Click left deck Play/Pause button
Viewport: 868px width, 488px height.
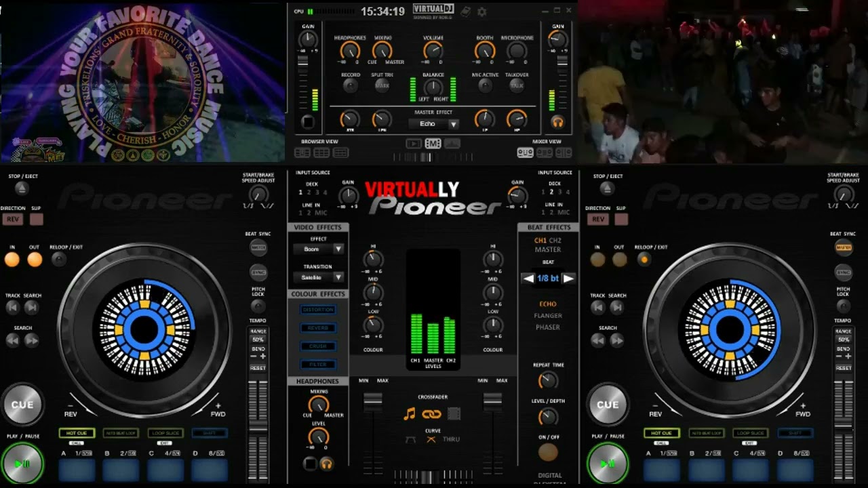coord(22,464)
